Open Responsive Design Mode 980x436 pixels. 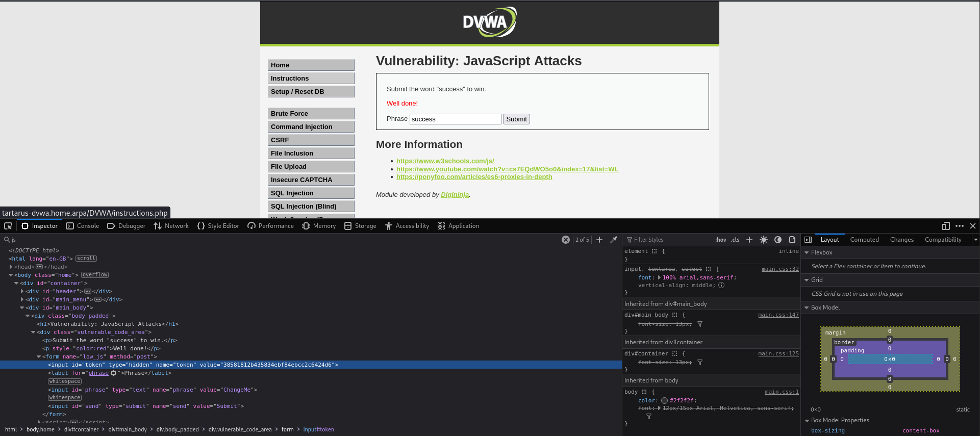(x=945, y=226)
